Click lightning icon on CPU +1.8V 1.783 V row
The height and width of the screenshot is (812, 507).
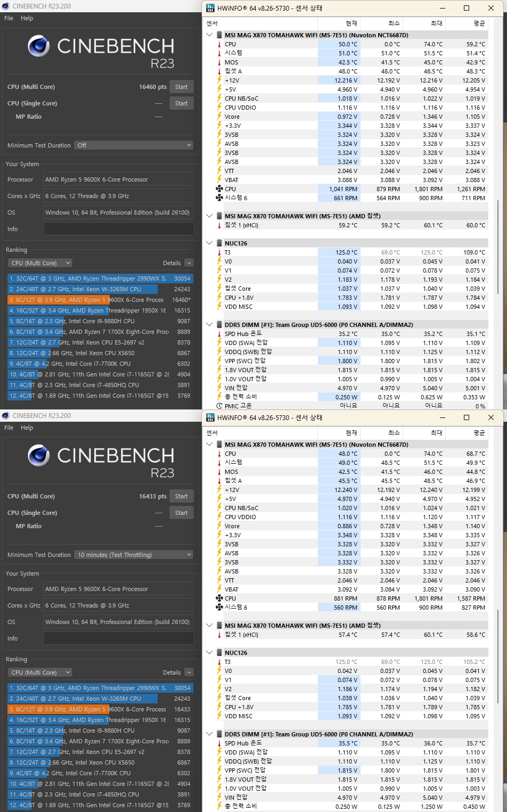coord(219,298)
